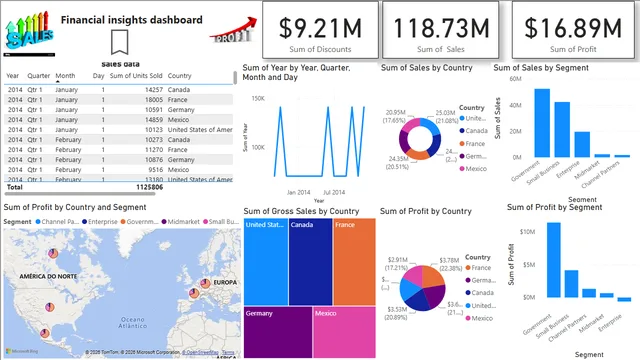Select table cell 10591 for Germany

[x=154, y=109]
